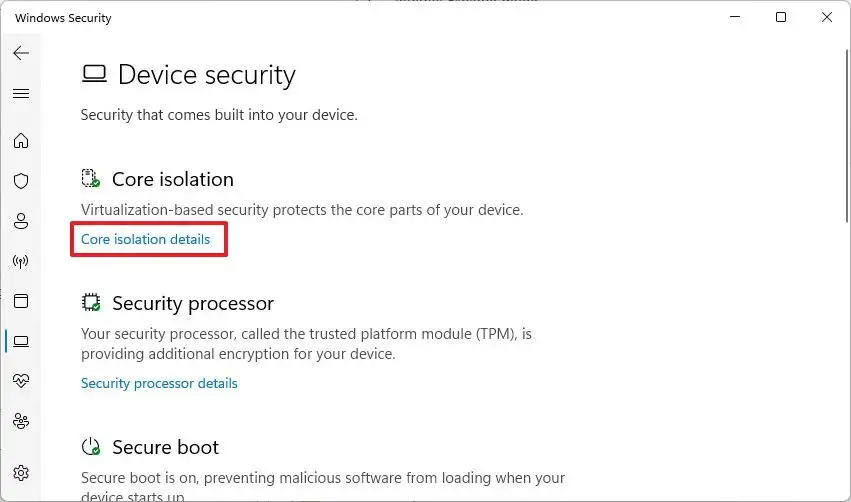
Task: Open the Core isolation details link
Action: (146, 240)
